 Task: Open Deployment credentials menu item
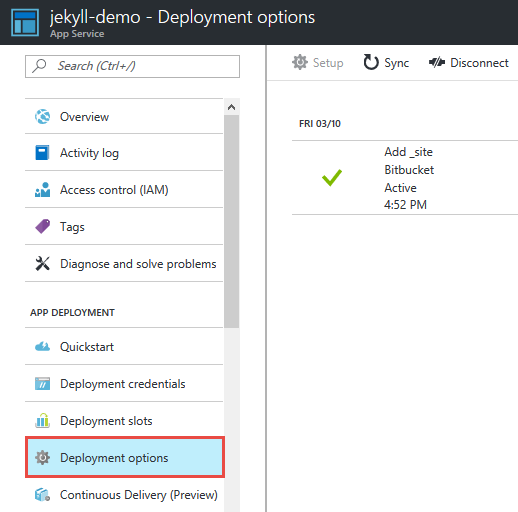[124, 384]
